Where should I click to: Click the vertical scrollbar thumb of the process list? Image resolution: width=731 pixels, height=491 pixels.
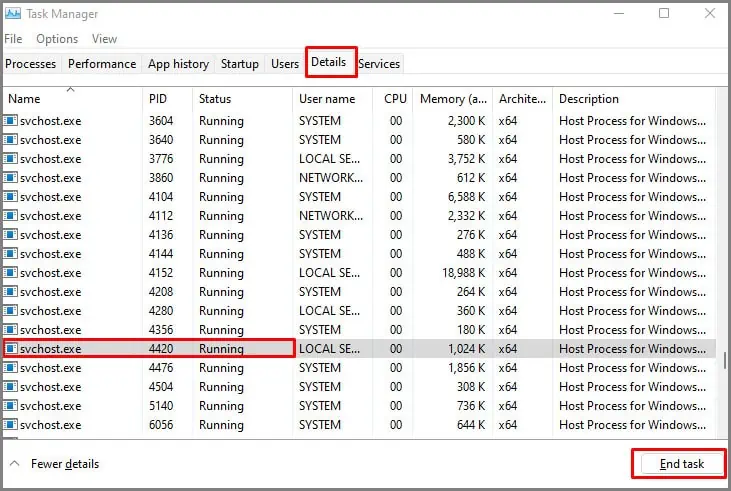point(724,360)
